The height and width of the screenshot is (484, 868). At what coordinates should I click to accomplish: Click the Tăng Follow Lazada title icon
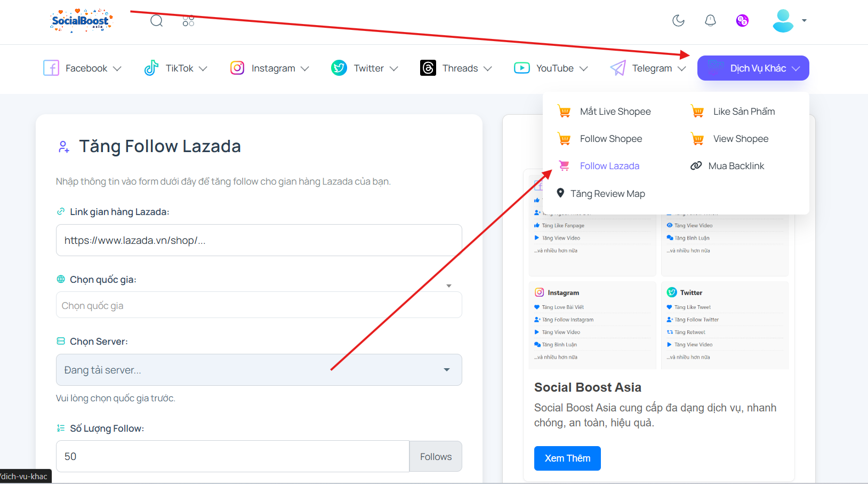63,147
